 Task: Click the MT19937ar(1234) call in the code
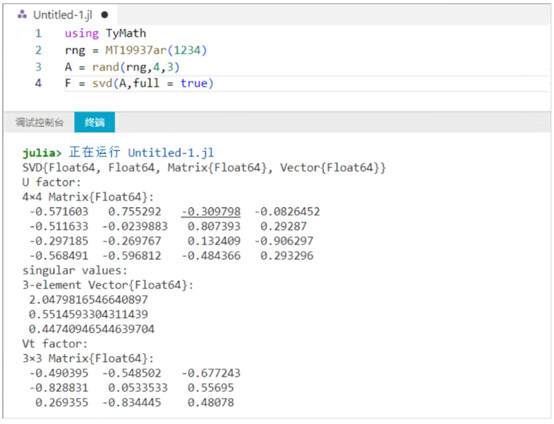click(156, 50)
